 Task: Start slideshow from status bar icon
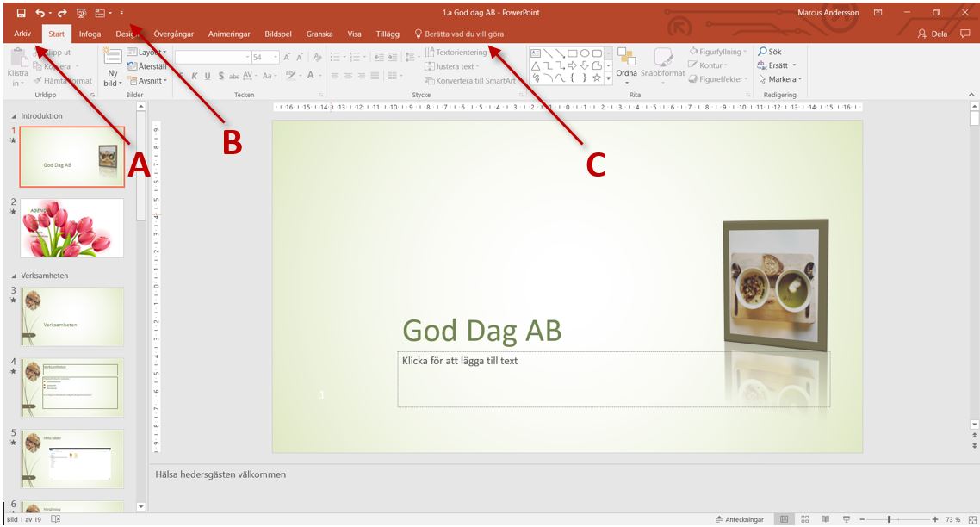847,519
